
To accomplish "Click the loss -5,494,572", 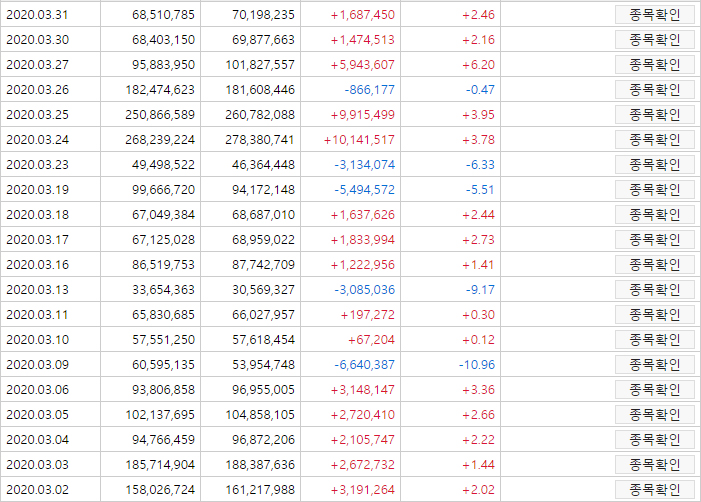I will 365,190.
